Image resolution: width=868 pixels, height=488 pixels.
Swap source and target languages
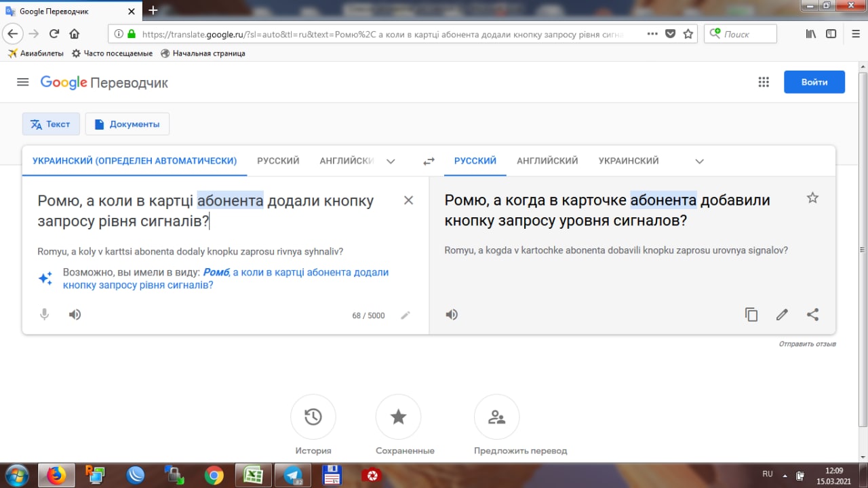click(x=429, y=162)
